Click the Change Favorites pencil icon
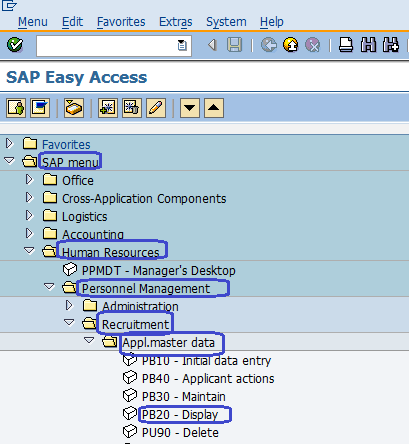 coord(156,108)
